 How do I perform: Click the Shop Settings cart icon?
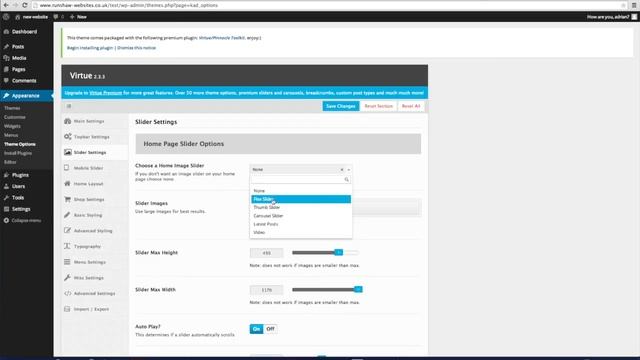click(x=67, y=199)
